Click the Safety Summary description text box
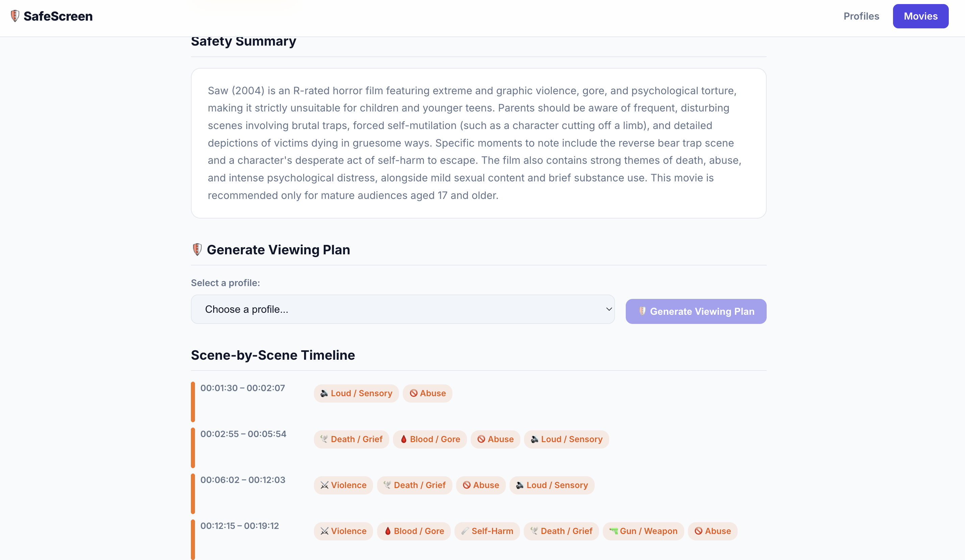 478,143
